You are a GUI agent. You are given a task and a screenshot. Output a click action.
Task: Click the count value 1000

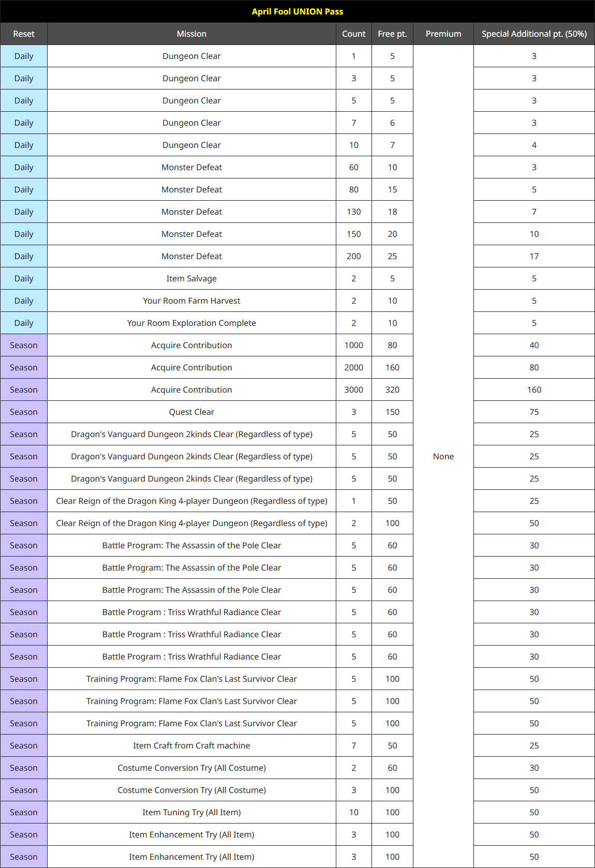point(353,345)
